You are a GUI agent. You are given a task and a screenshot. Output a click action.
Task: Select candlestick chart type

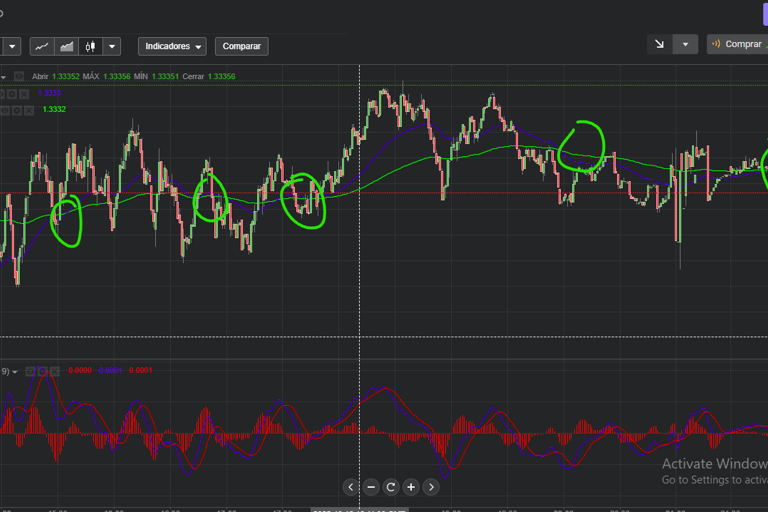click(x=91, y=47)
